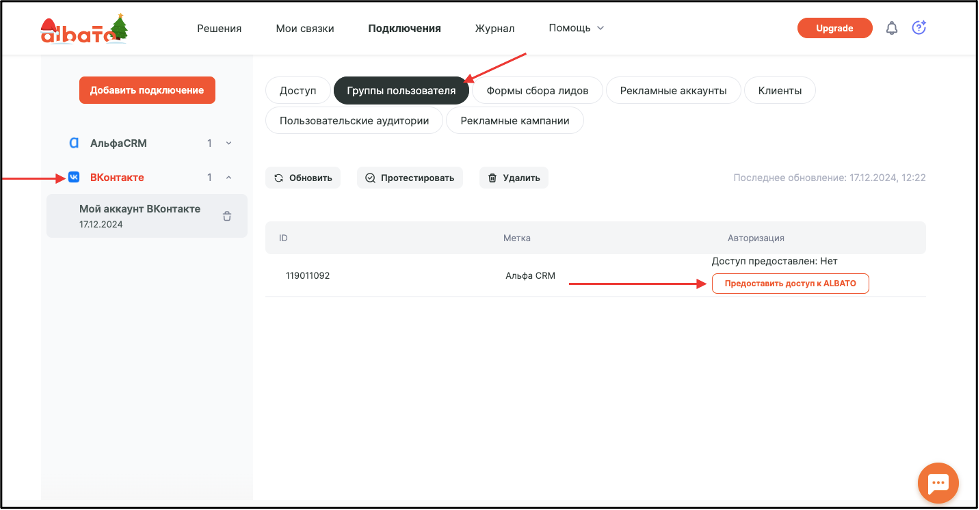Viewport: 979px width, 510px height.
Task: Open the live chat bubble
Action: [938, 483]
